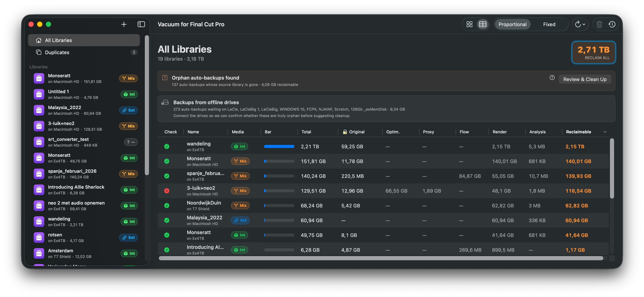Open the refresh options dropdown
This screenshot has height=297, width=644.
tap(580, 24)
